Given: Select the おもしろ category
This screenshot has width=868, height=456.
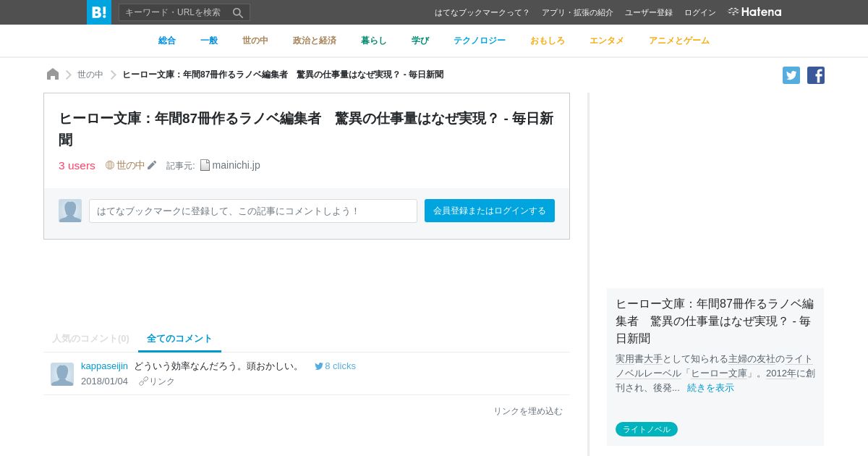Looking at the screenshot, I should tap(548, 41).
